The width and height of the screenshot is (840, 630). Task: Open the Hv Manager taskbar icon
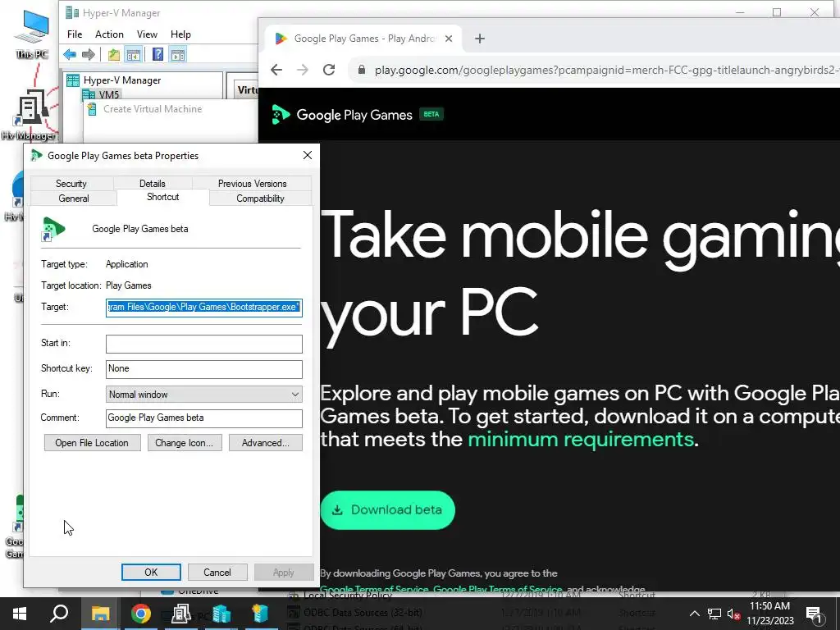point(181,614)
